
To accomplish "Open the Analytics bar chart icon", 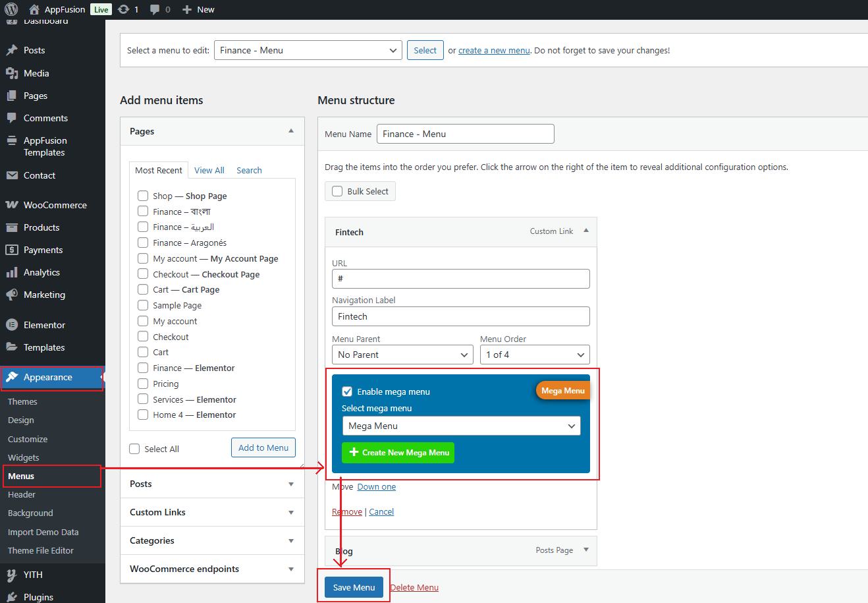I will tap(12, 272).
